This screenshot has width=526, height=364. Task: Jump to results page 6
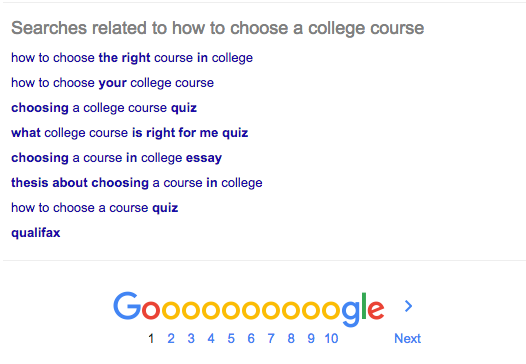251,339
